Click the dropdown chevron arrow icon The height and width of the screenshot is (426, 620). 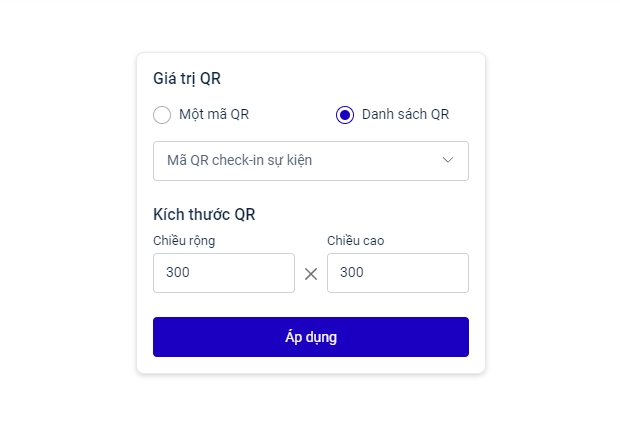(x=448, y=160)
